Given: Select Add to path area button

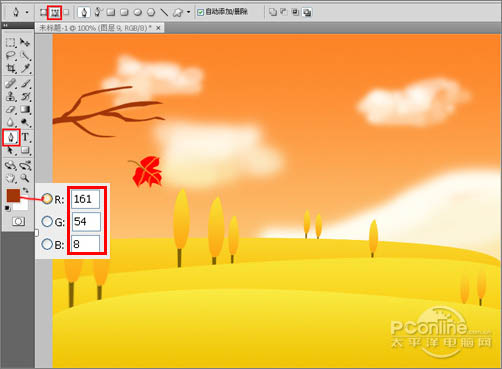Looking at the screenshot, I should [273, 12].
